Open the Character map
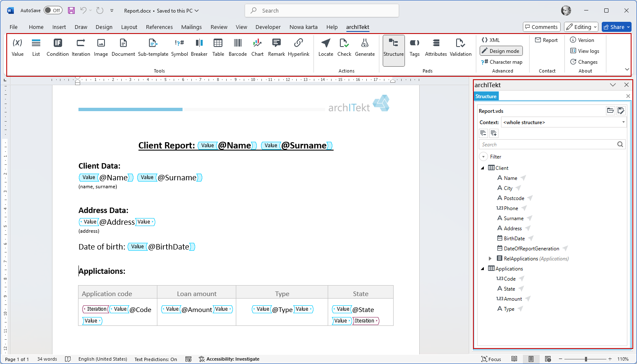 (x=502, y=62)
